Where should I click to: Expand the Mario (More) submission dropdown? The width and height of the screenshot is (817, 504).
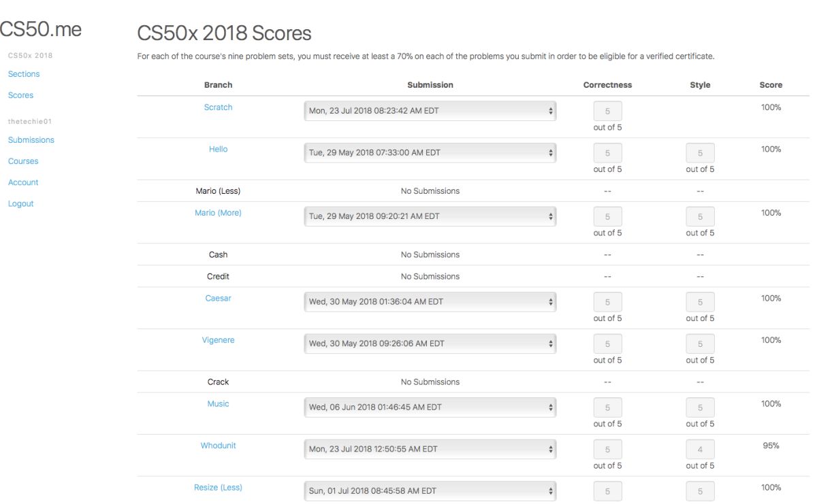(x=430, y=216)
